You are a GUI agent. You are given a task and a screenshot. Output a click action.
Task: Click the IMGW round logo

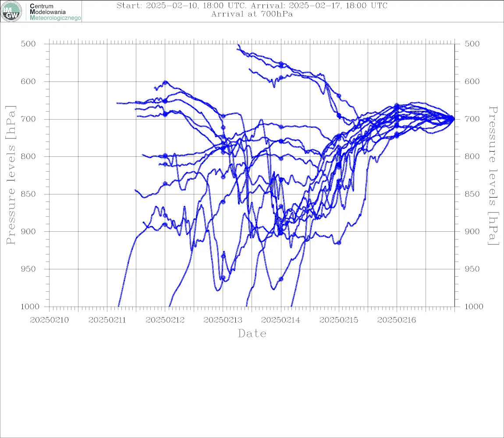coord(11,11)
